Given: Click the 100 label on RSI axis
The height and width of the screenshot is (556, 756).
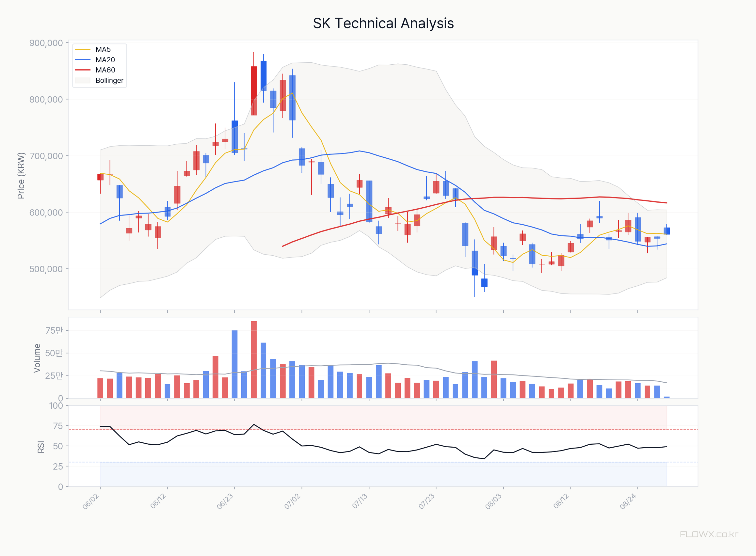Looking at the screenshot, I should click(56, 406).
